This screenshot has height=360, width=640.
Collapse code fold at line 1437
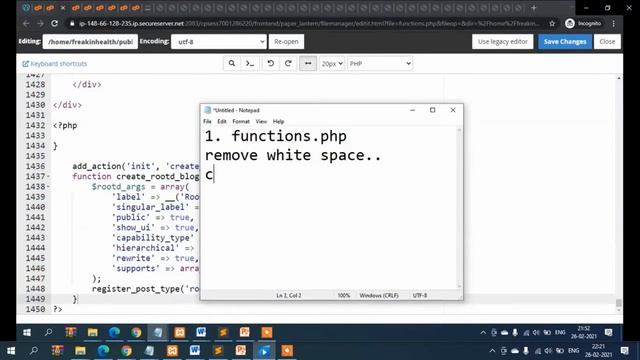click(x=48, y=176)
